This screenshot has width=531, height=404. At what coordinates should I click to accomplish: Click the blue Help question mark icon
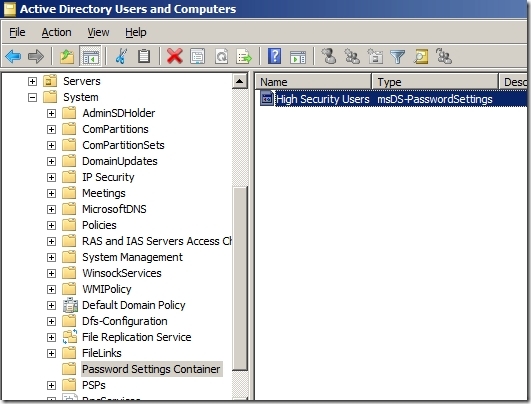tap(274, 56)
